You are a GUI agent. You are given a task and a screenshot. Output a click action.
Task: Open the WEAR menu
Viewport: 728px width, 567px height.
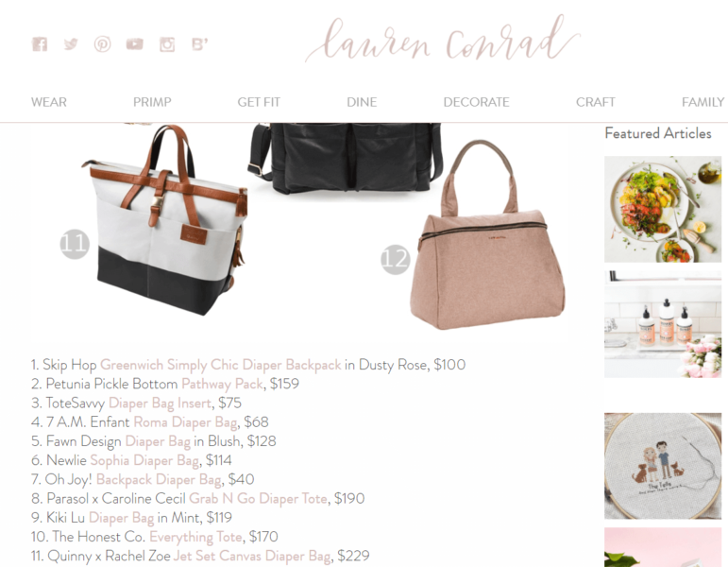point(49,102)
